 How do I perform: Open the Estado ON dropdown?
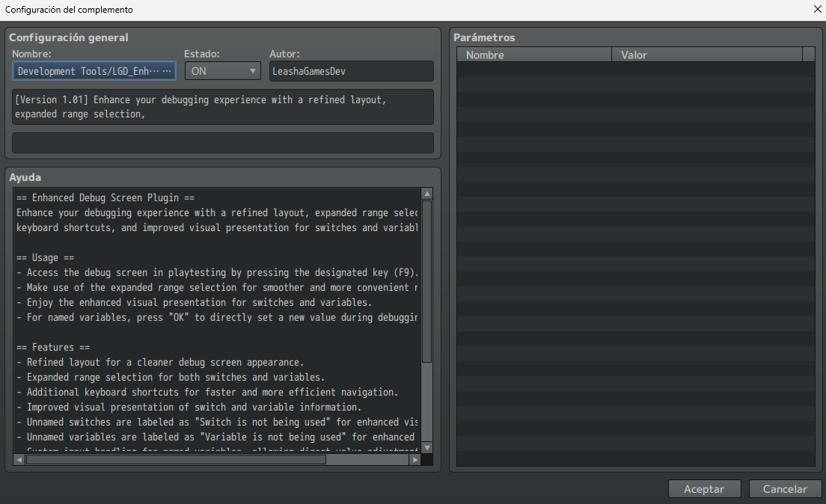pyautogui.click(x=223, y=71)
